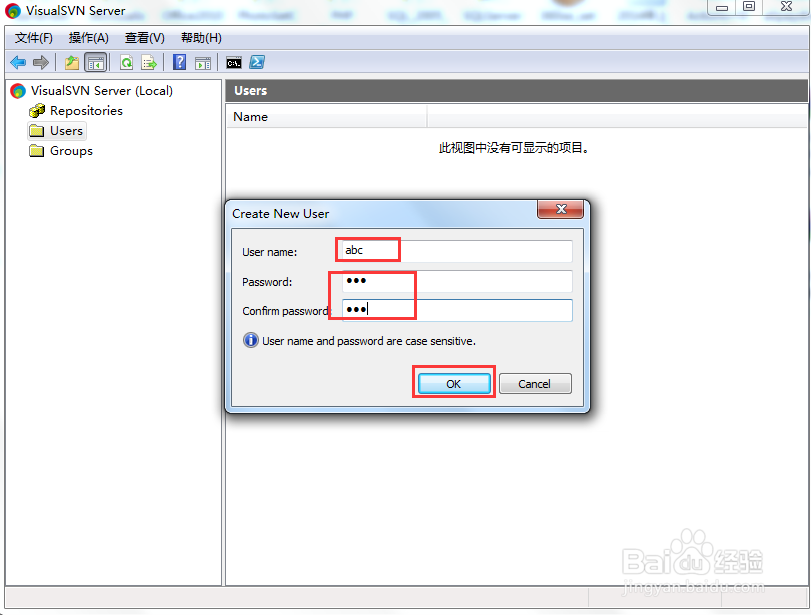The width and height of the screenshot is (811, 615).
Task: Open the 文件(F) menu
Action: [x=34, y=38]
